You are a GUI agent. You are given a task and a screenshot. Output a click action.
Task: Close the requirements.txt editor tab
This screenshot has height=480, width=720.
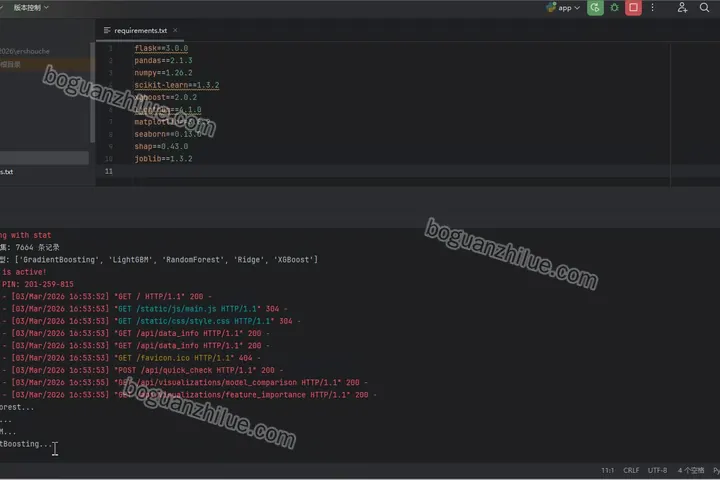click(175, 30)
